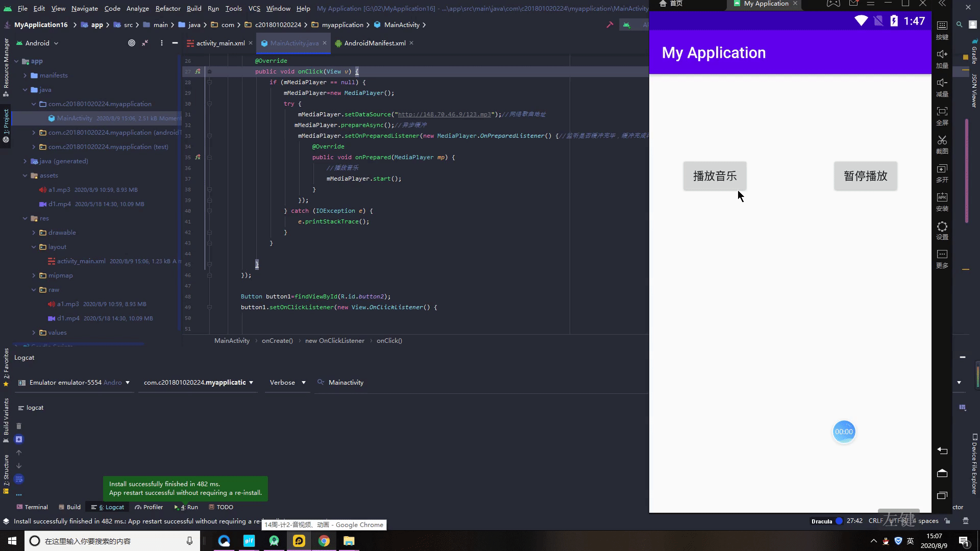Click the emulator APK install icon
This screenshot has width=980, height=551.
[942, 197]
